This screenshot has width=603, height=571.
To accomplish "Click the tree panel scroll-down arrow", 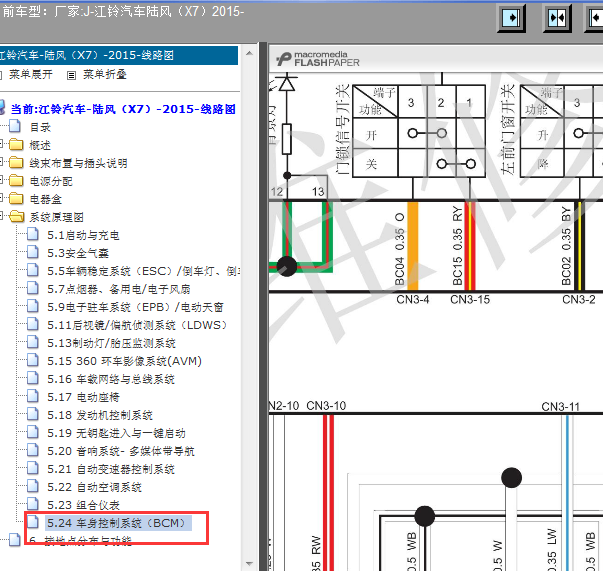I will 249,564.
